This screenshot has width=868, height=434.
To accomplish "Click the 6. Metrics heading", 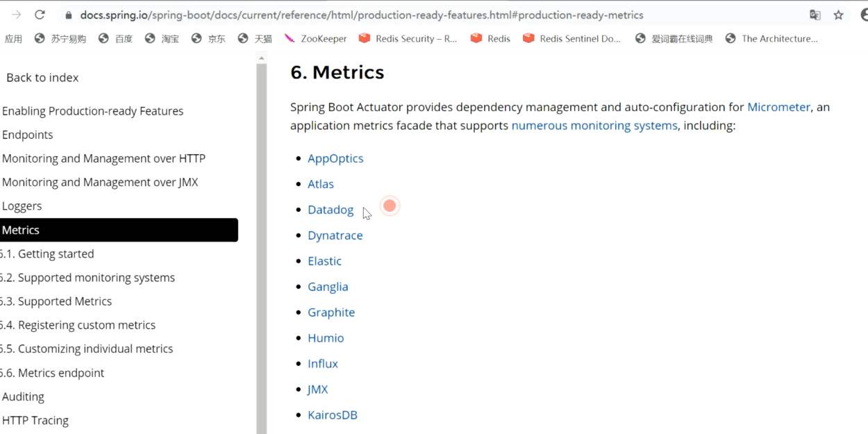I will (337, 72).
